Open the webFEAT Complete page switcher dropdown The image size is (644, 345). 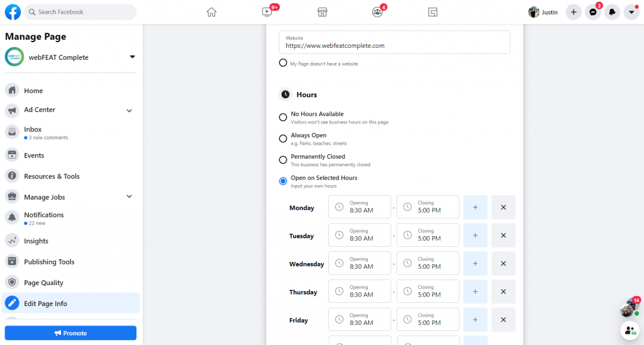[132, 57]
